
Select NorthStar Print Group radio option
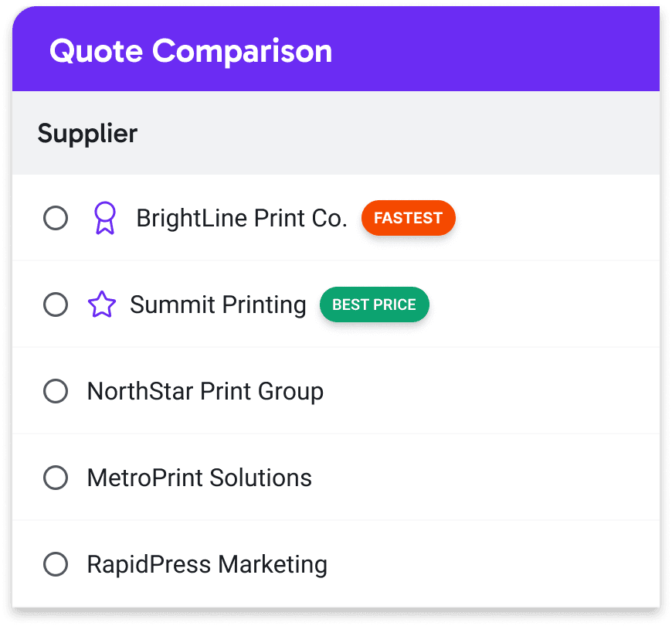pos(56,391)
